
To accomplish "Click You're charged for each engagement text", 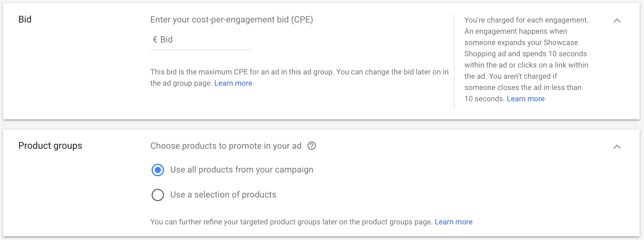I will [x=526, y=20].
